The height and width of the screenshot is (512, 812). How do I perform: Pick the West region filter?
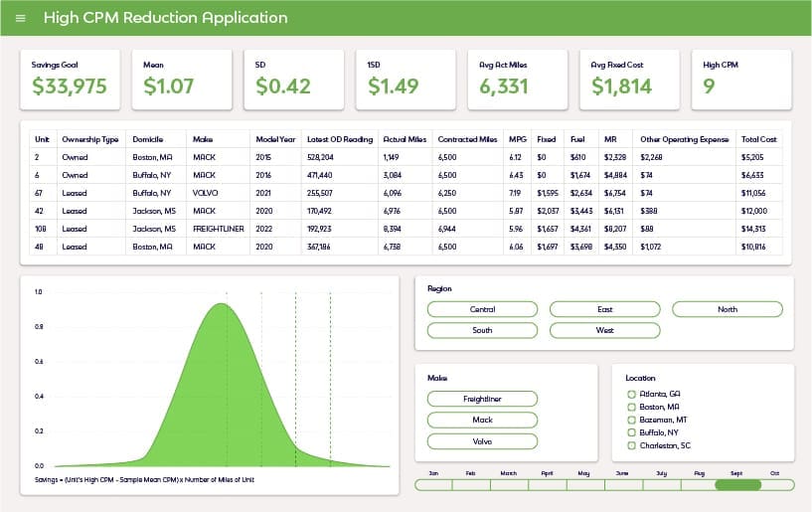pyautogui.click(x=605, y=331)
